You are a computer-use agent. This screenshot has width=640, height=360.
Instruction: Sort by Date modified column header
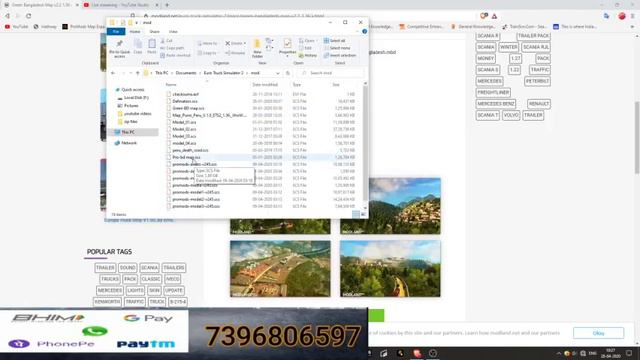[265, 84]
